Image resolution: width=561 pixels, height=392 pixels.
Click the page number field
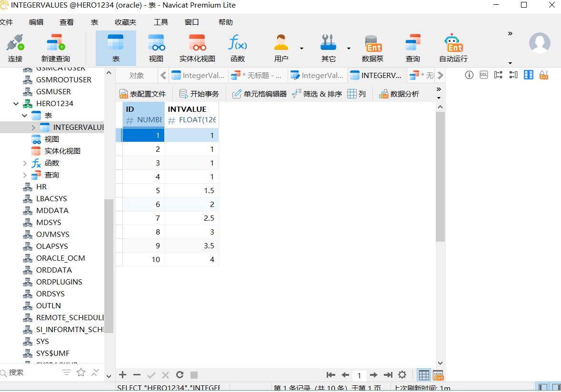click(x=359, y=375)
